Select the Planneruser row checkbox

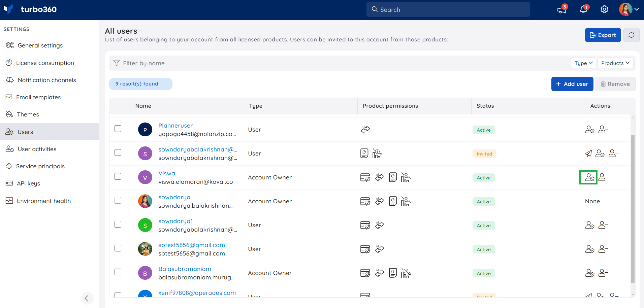[118, 129]
